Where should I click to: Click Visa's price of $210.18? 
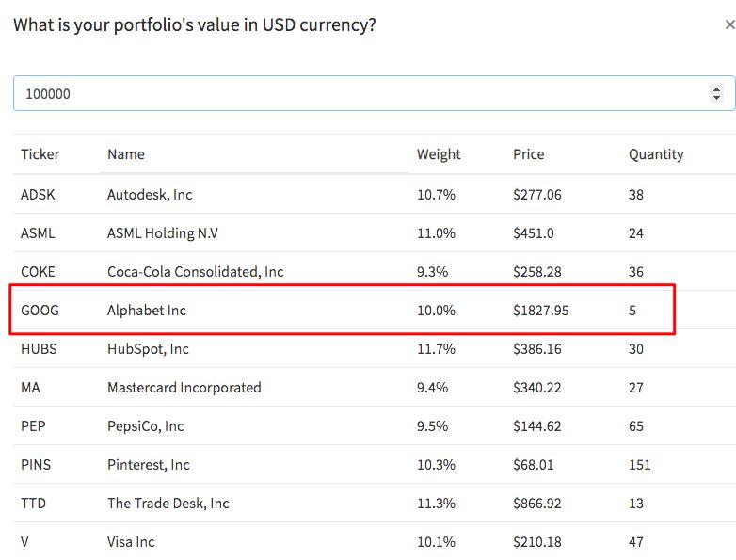coord(537,542)
